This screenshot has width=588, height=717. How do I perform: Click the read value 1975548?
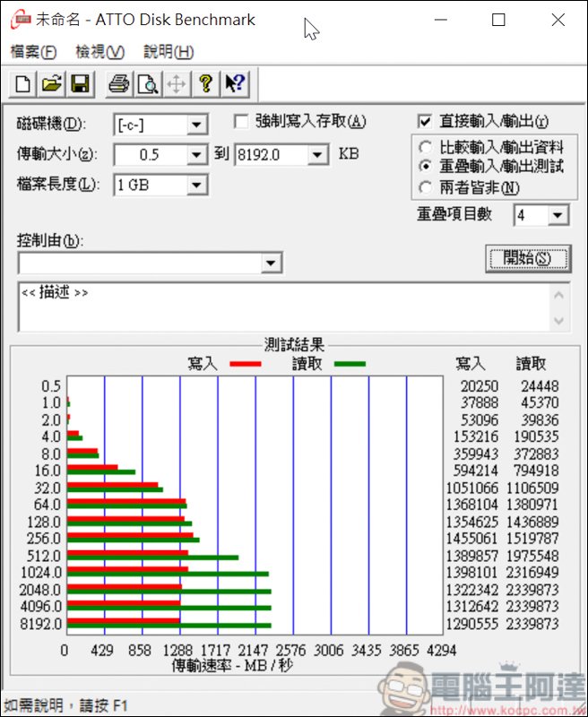(x=532, y=556)
